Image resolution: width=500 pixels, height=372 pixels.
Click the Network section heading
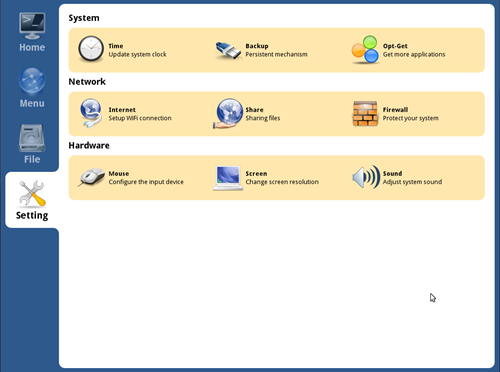[87, 82]
